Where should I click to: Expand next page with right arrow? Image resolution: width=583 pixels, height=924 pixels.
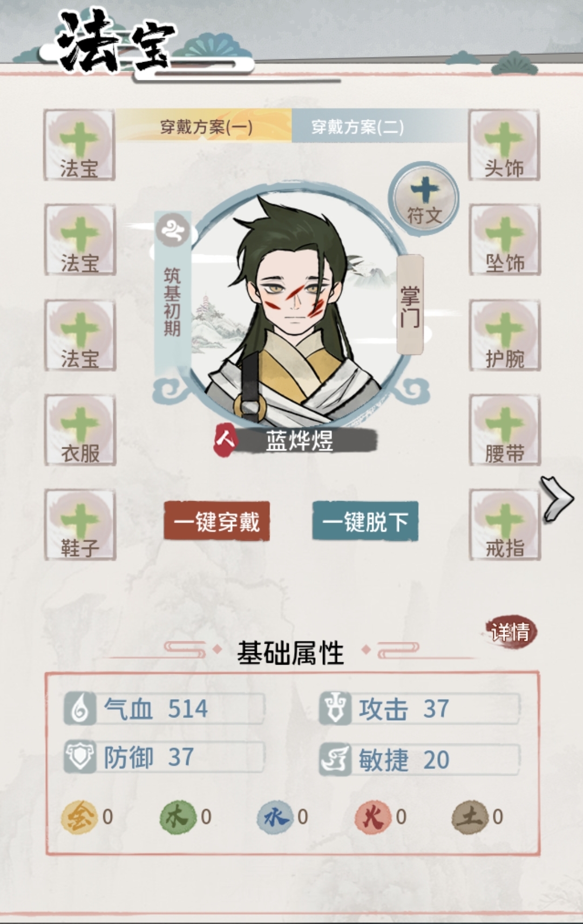click(x=557, y=498)
